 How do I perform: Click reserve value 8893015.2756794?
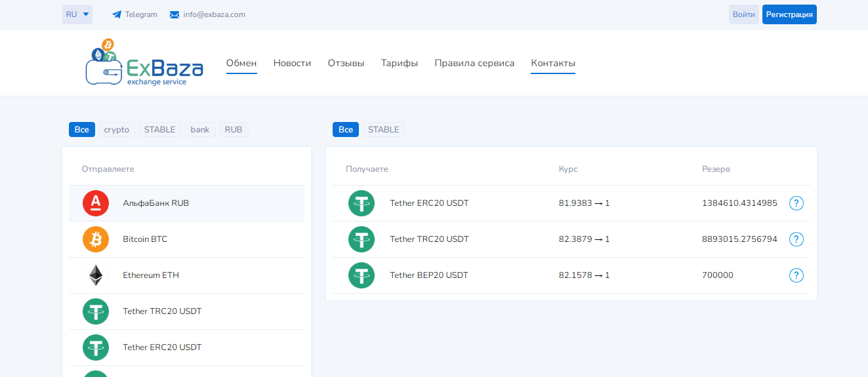pos(739,239)
